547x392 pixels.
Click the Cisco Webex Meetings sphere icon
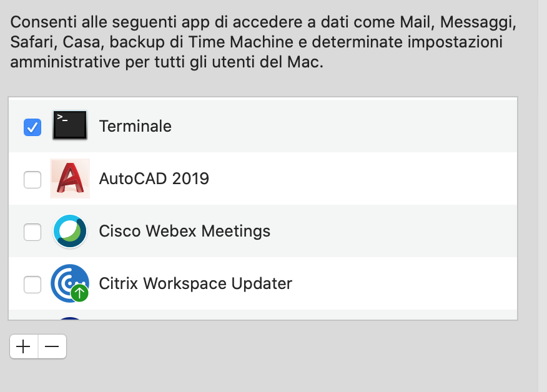pyautogui.click(x=70, y=231)
